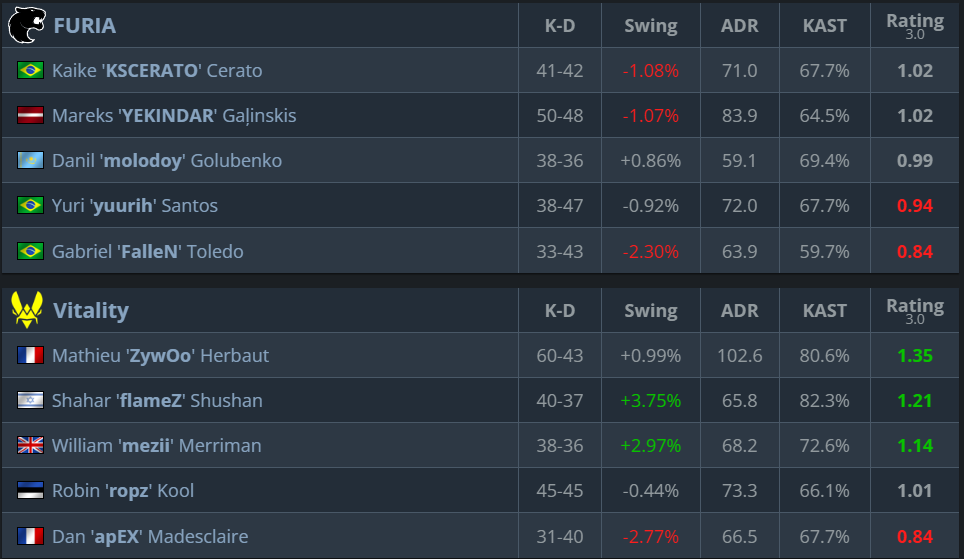
Task: Click the Vitality bee team logo
Action: point(26,310)
